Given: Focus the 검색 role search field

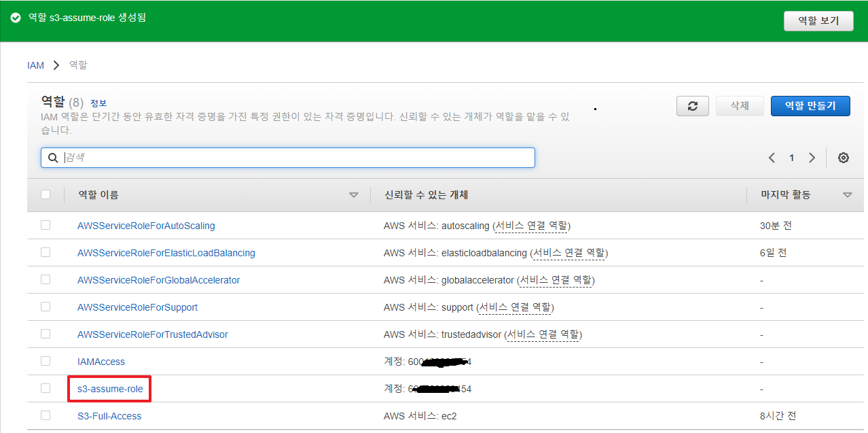Looking at the screenshot, I should coord(288,158).
